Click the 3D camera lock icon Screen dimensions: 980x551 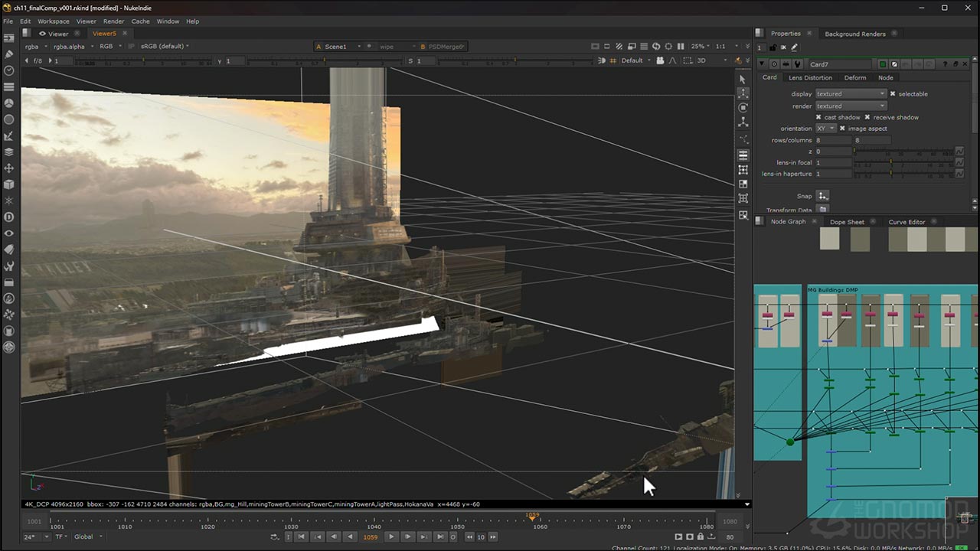(660, 60)
